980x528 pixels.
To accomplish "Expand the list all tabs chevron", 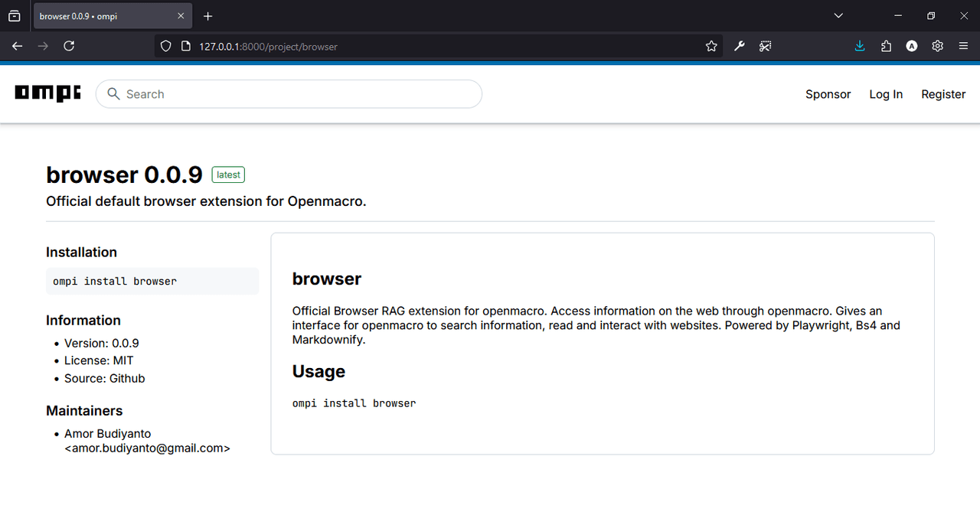I will click(x=838, y=15).
